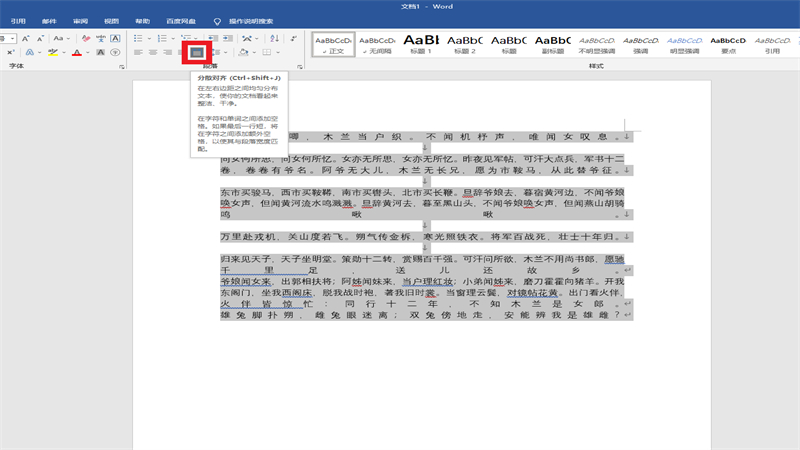Open the Paragraph dialog launcher
This screenshot has width=800, height=450.
coord(299,66)
